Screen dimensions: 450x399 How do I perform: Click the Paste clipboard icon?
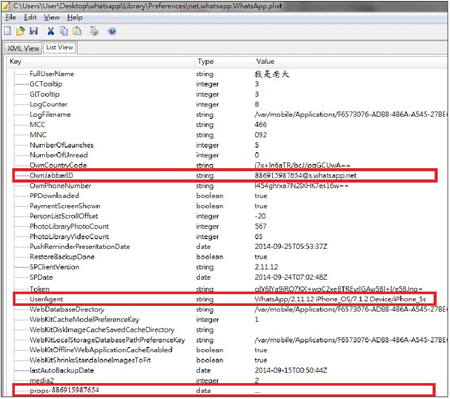pyautogui.click(x=77, y=31)
